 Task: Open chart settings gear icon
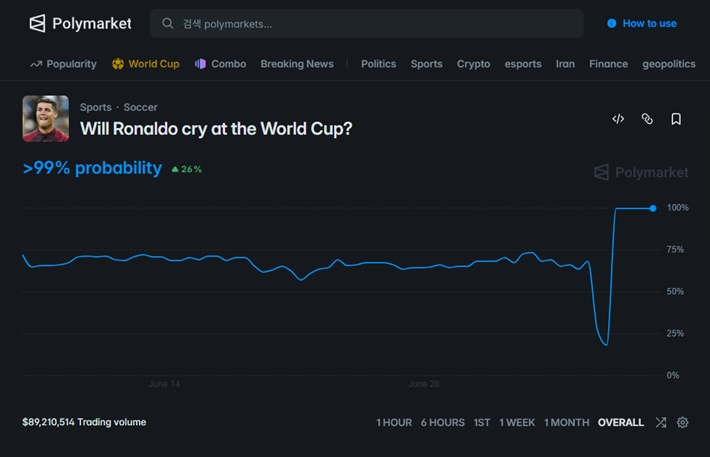tap(682, 422)
